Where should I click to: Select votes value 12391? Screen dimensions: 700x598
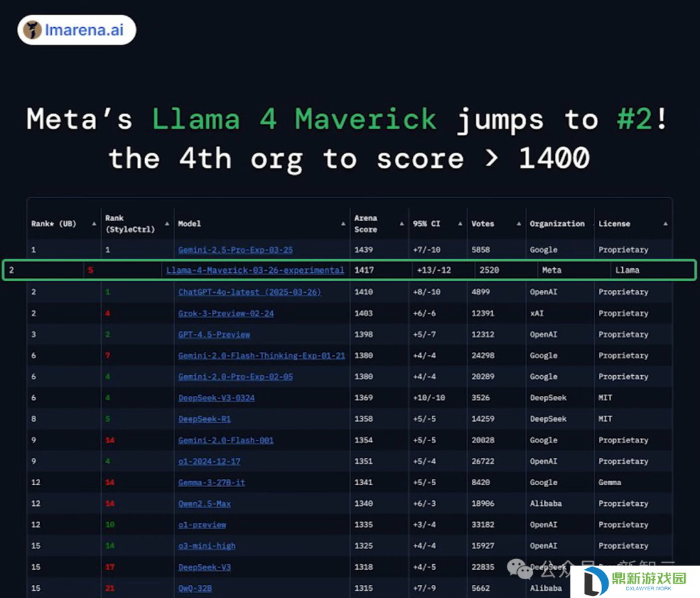(483, 314)
